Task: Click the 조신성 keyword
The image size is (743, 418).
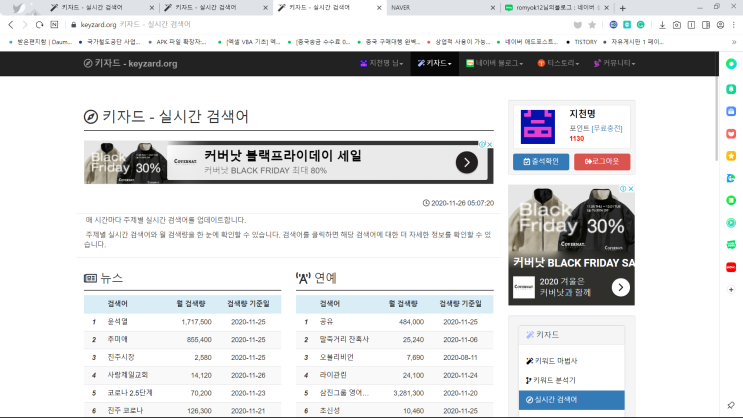Action: pos(329,410)
